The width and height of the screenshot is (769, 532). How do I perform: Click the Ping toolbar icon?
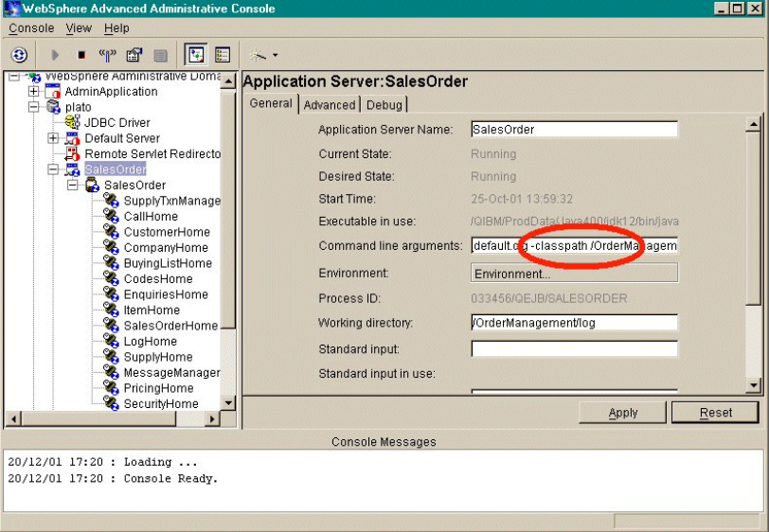pyautogui.click(x=107, y=55)
